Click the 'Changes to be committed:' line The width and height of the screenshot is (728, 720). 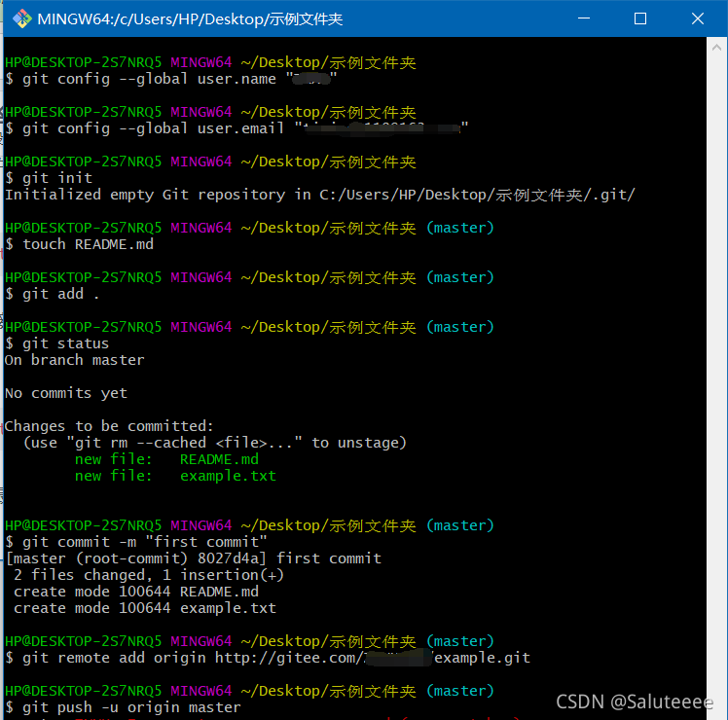[109, 426]
